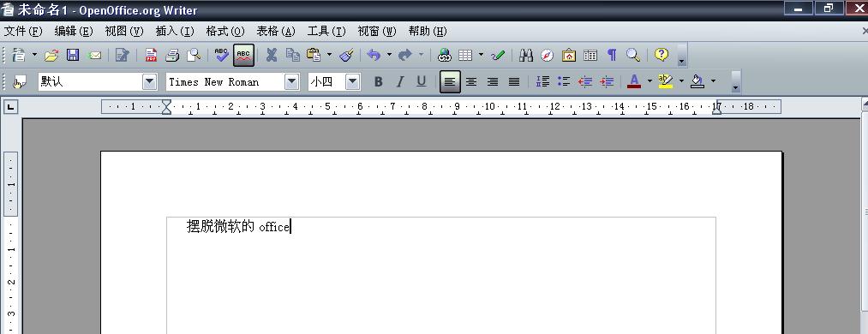Open the font size 小四 dropdown
868x334 pixels.
[x=353, y=82]
